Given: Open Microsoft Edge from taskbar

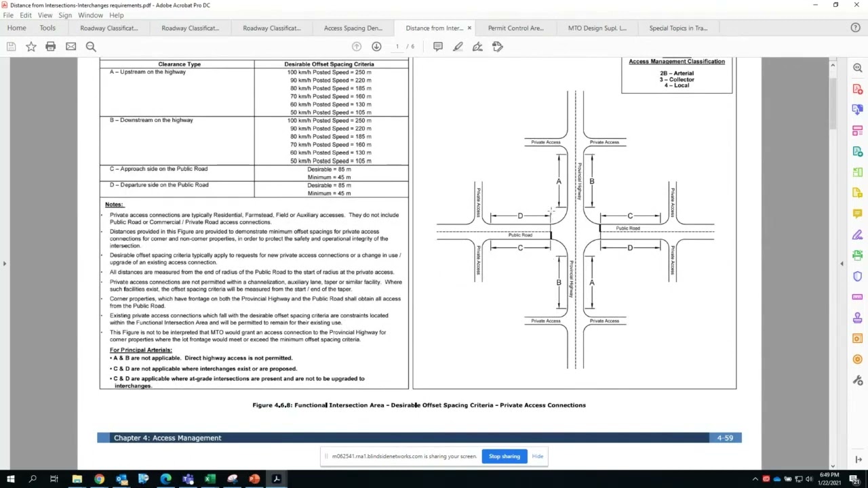Looking at the screenshot, I should pyautogui.click(x=165, y=479).
